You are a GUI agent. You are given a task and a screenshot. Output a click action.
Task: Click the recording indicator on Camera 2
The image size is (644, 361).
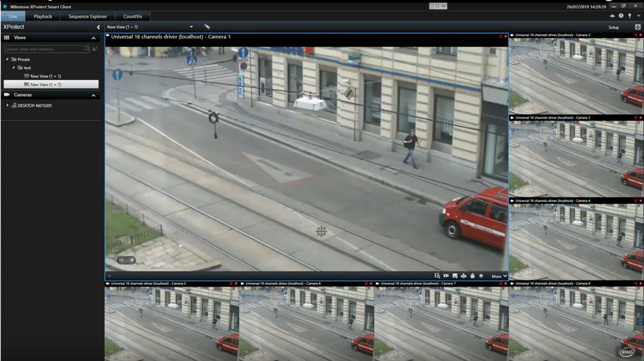pos(640,35)
